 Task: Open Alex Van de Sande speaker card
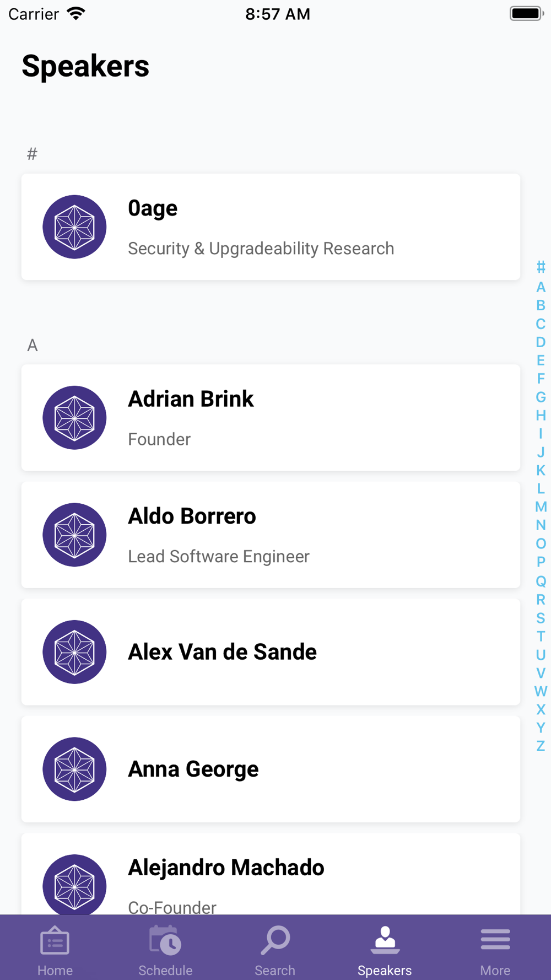coord(270,652)
